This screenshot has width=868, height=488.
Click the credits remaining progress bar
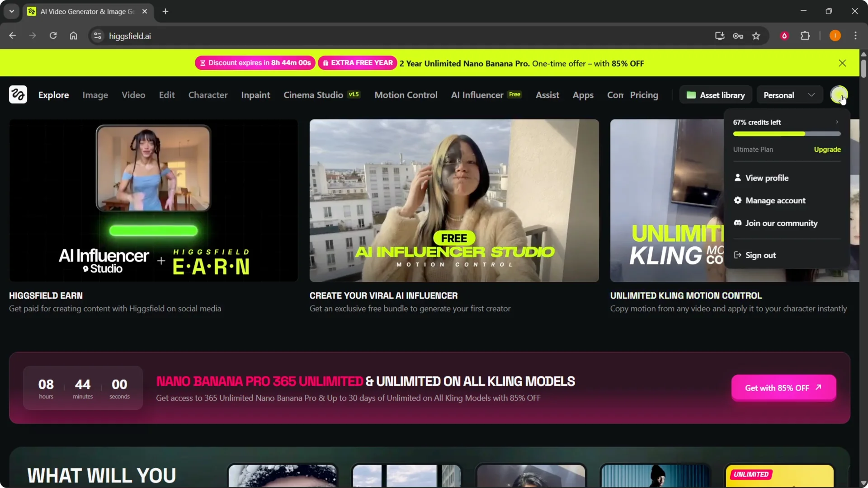tap(787, 134)
